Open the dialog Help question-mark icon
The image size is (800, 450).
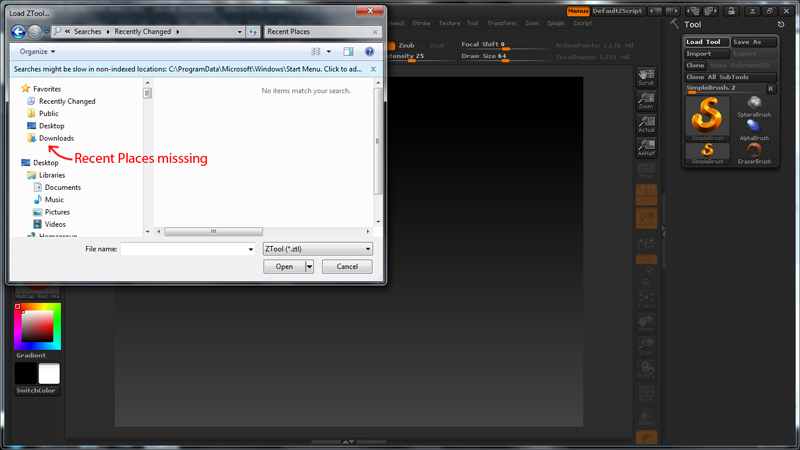(x=369, y=52)
